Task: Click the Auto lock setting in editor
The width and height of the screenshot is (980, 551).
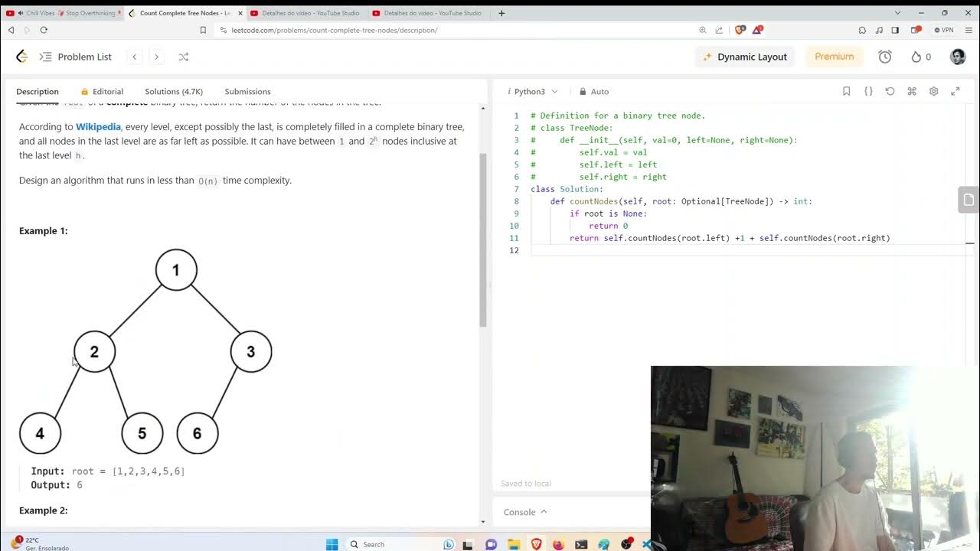Action: [594, 91]
